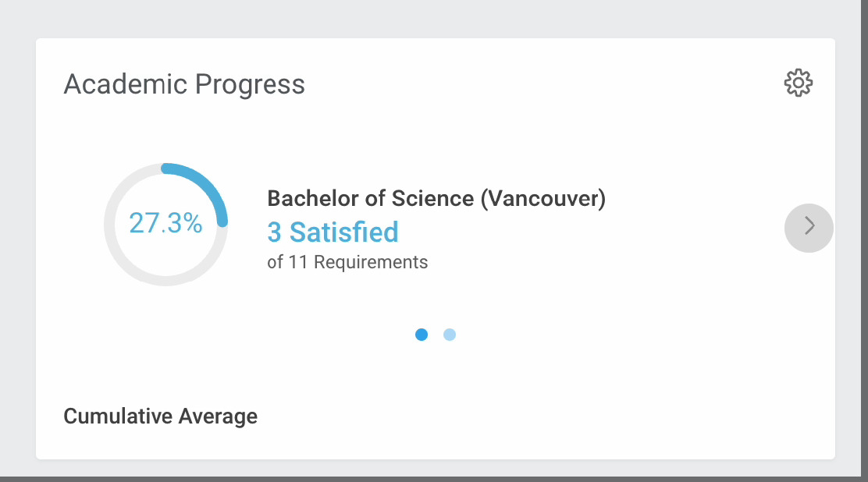Image resolution: width=868 pixels, height=482 pixels.
Task: Click the 'Cumulative Average' section heading
Action: point(160,416)
